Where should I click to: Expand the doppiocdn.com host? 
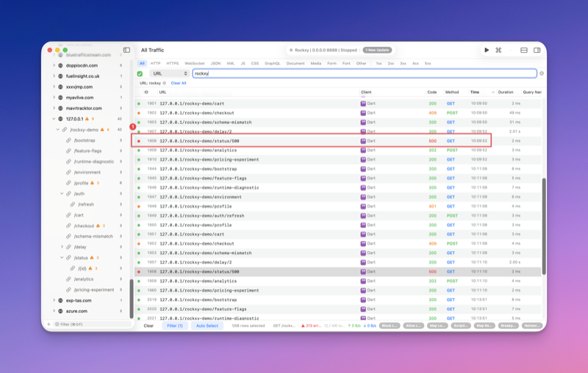pos(54,65)
